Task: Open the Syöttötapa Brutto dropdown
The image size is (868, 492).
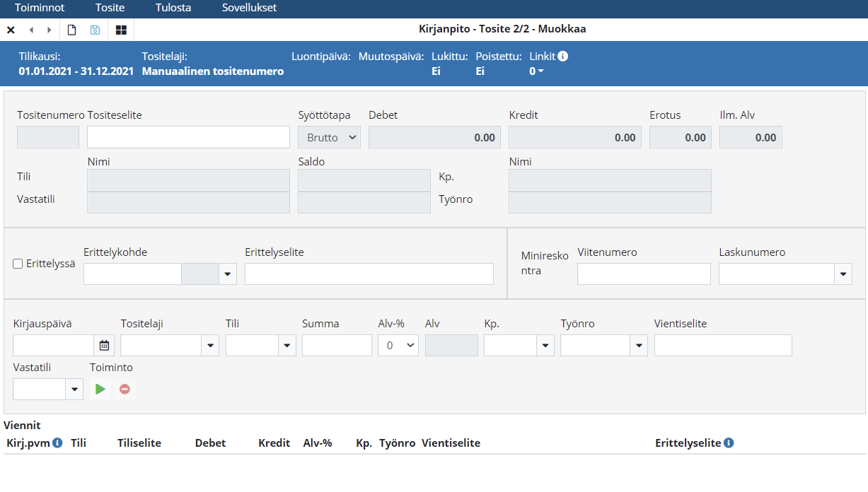Action: click(330, 137)
